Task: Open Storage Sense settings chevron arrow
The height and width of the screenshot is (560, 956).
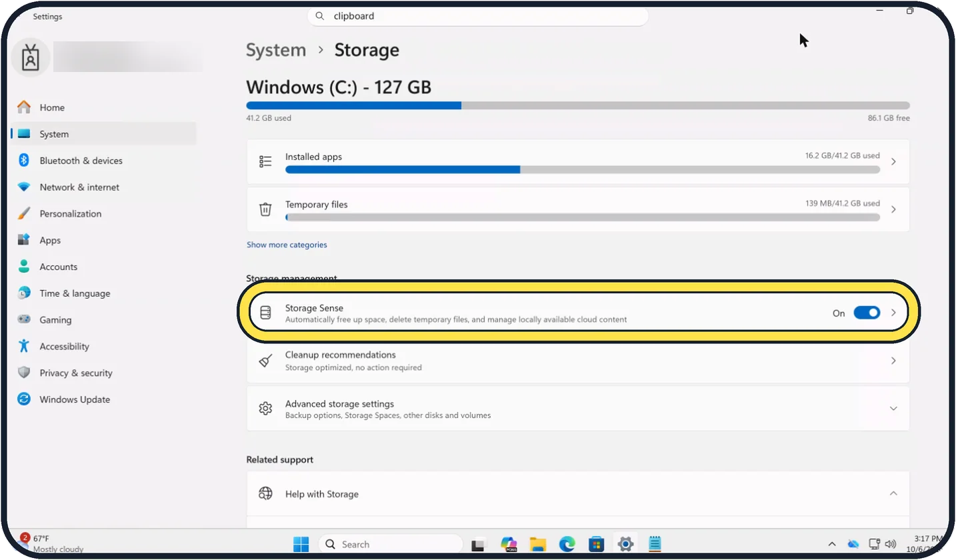Action: coord(893,313)
